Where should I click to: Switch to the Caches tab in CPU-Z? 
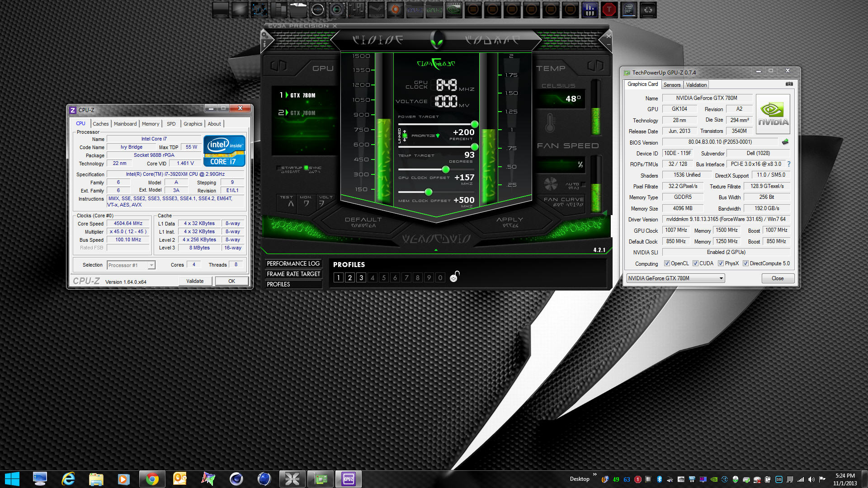point(100,124)
